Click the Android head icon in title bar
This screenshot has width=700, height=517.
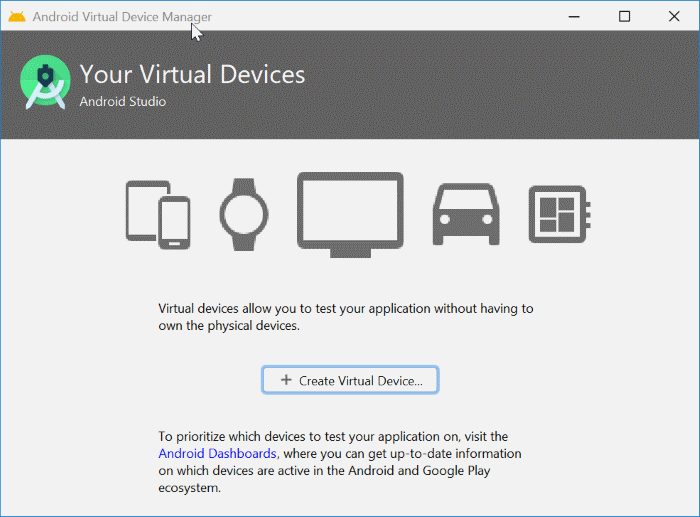point(17,17)
